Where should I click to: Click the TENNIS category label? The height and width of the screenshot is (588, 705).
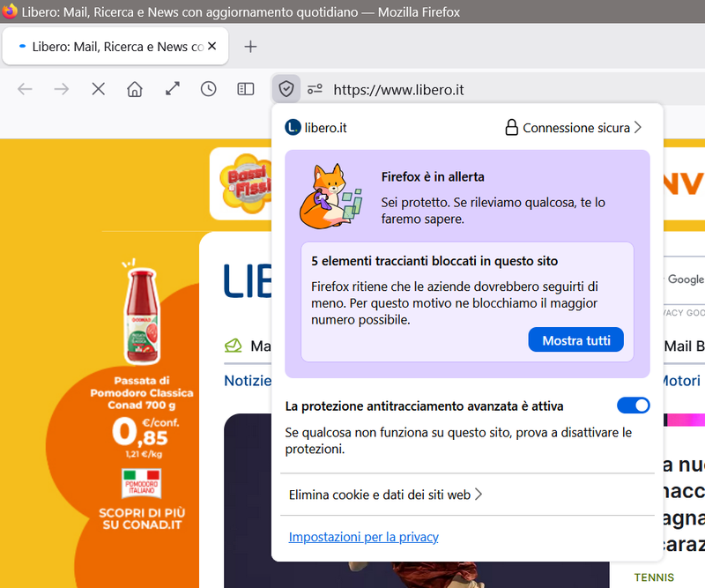[654, 577]
